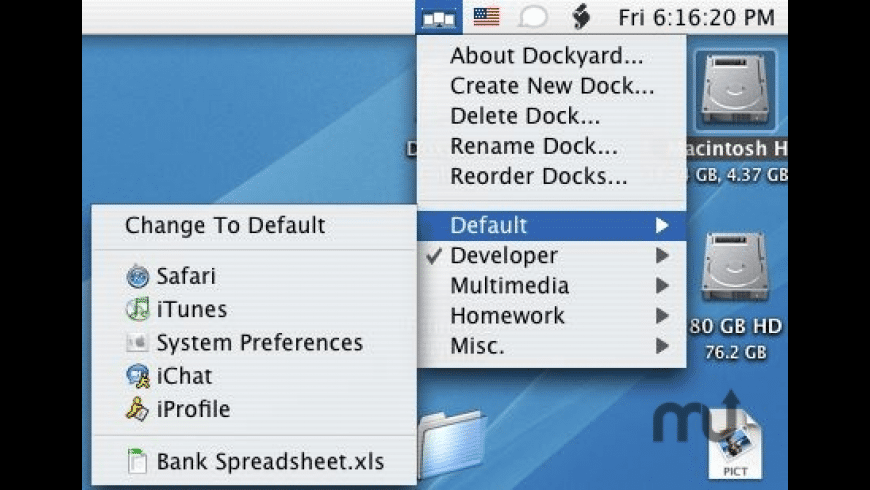Open System Preferences label in submenu
Image resolution: width=870 pixels, height=490 pixels.
pos(260,343)
